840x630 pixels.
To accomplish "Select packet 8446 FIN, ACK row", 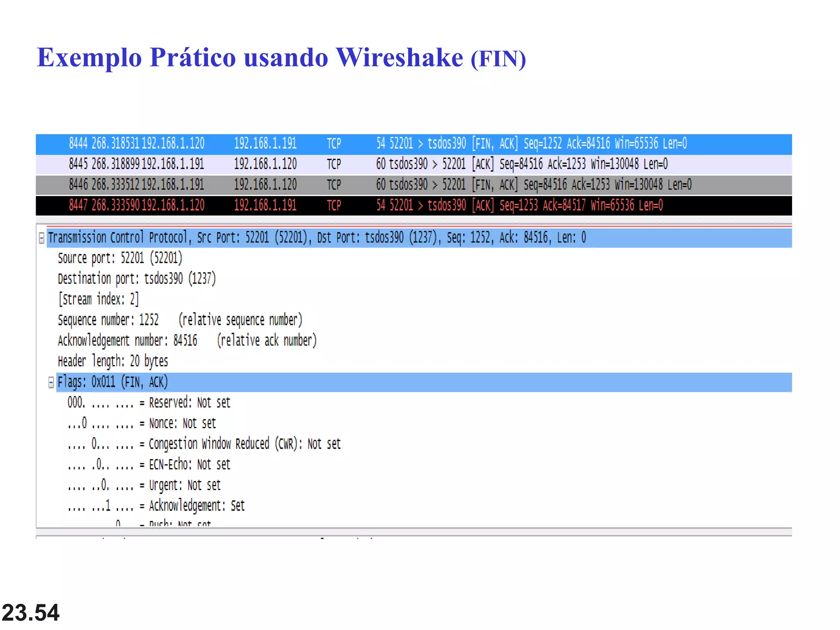I will tap(414, 185).
